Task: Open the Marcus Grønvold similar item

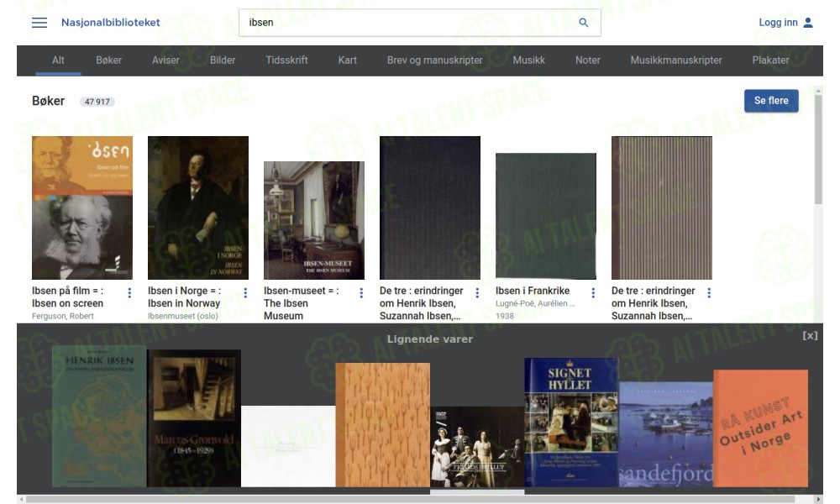Action: point(194,418)
